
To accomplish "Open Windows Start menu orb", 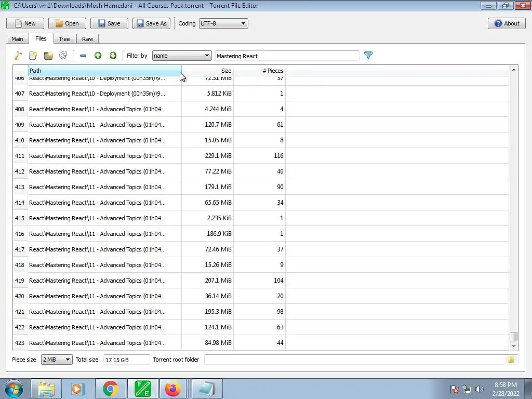I will pyautogui.click(x=14, y=389).
